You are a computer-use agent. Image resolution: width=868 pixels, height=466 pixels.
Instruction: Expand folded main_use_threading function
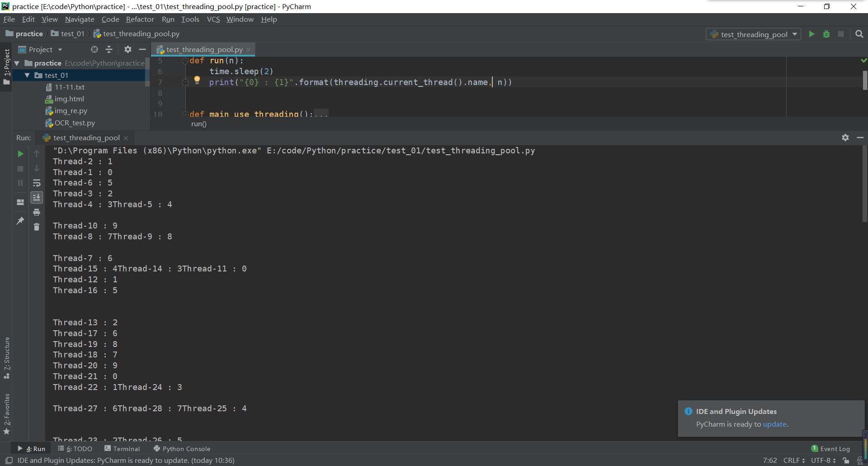pyautogui.click(x=185, y=114)
